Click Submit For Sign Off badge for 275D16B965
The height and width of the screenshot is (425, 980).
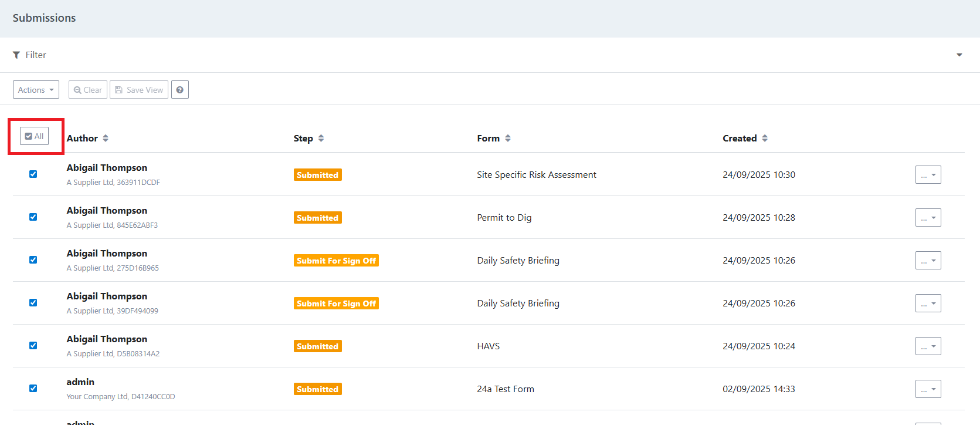(x=336, y=261)
